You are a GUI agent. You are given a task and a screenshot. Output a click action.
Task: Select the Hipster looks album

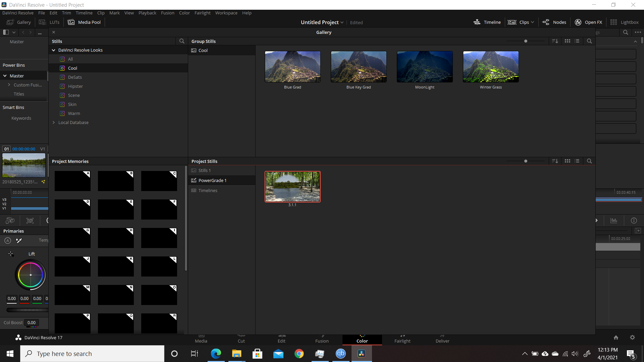click(x=118, y=86)
